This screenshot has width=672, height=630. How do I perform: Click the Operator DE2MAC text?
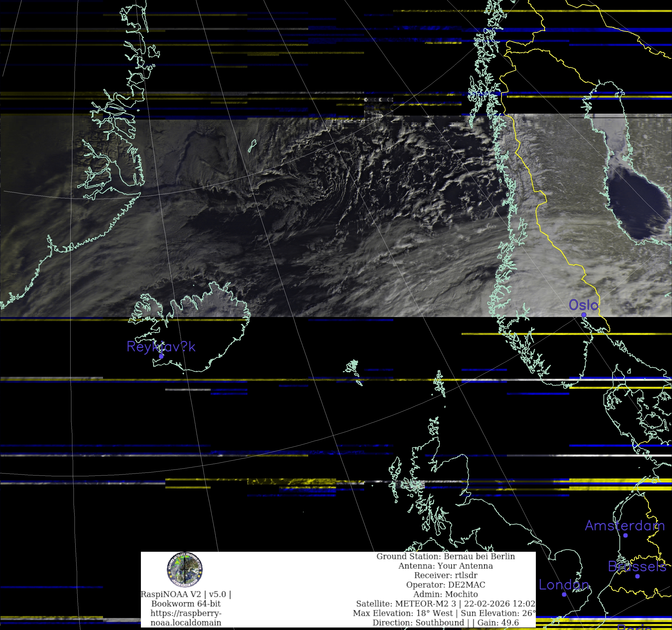(446, 585)
